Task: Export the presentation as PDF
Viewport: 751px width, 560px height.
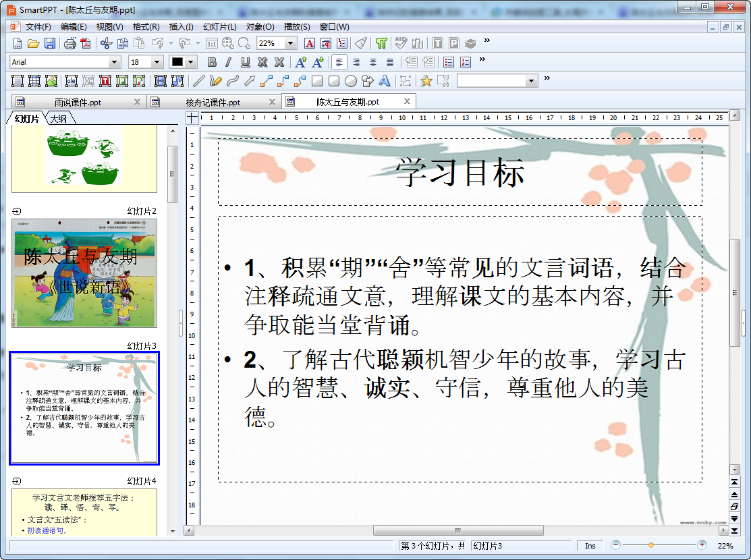Action: pos(85,43)
